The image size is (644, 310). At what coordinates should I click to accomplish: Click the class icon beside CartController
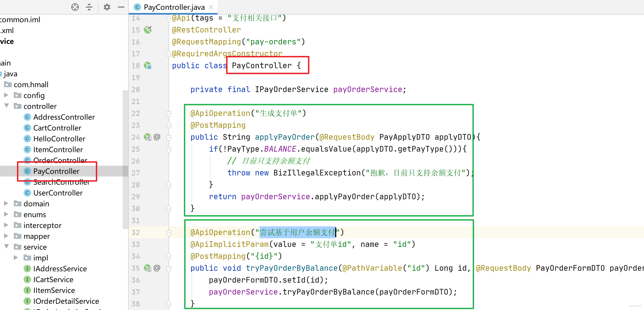pyautogui.click(x=27, y=128)
